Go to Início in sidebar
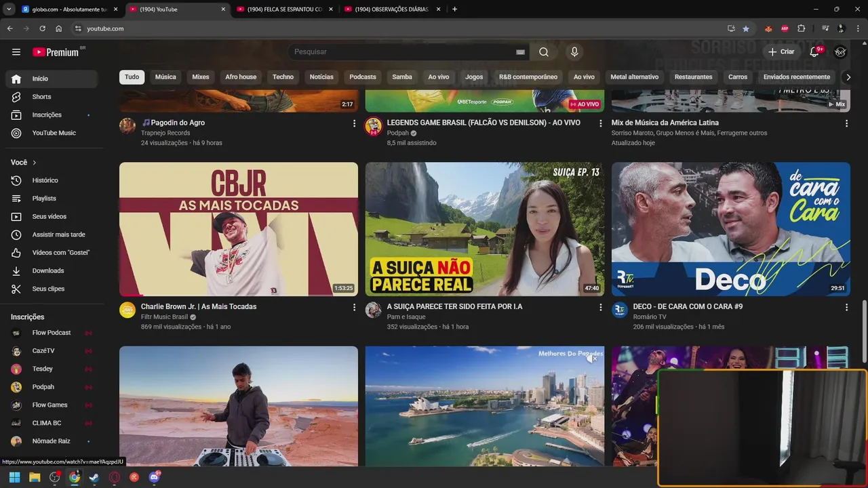 click(x=52, y=79)
